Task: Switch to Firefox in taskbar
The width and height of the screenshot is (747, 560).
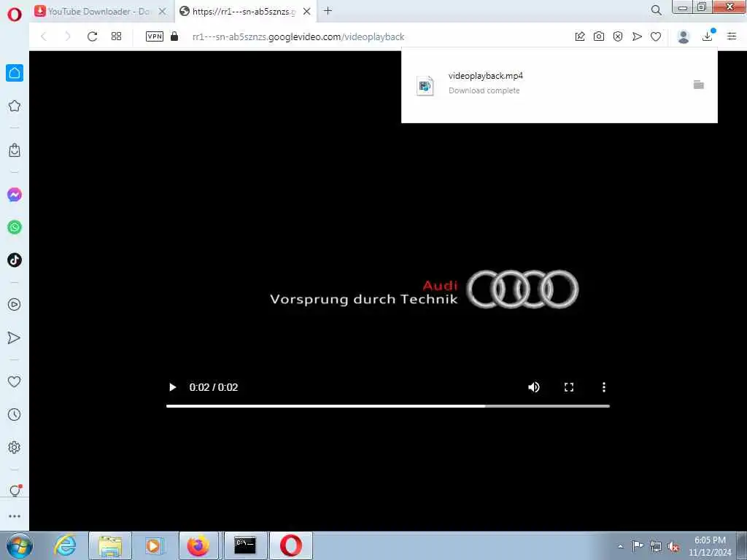Action: [x=198, y=545]
